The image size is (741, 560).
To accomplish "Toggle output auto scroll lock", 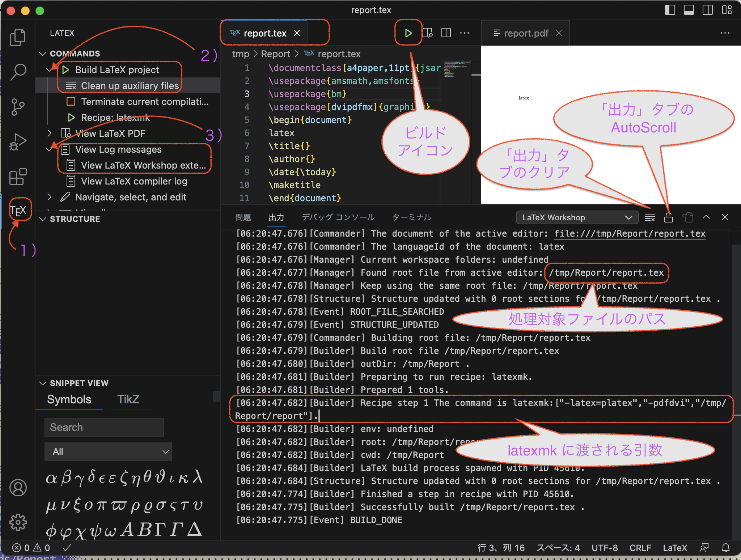I will coord(669,217).
